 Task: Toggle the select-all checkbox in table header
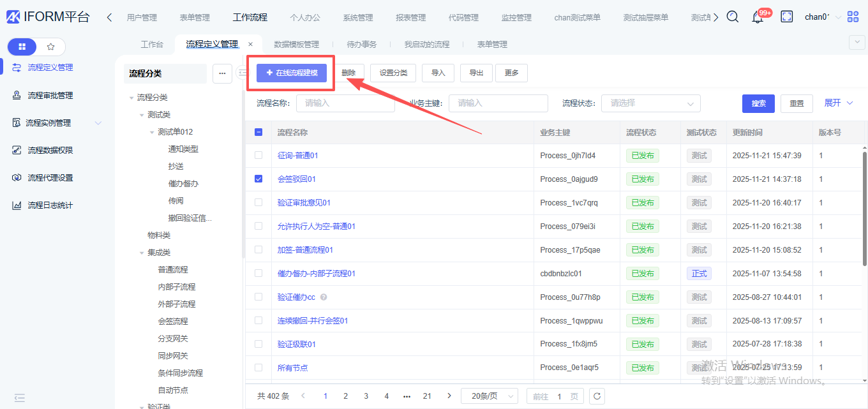tap(258, 132)
